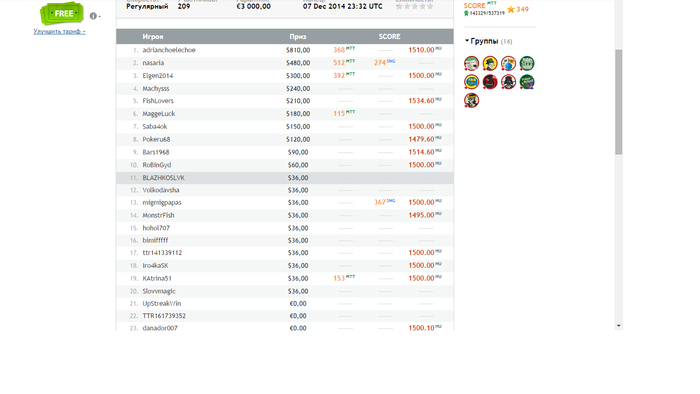Click FishLovers' HU score 1534.60

click(x=425, y=101)
